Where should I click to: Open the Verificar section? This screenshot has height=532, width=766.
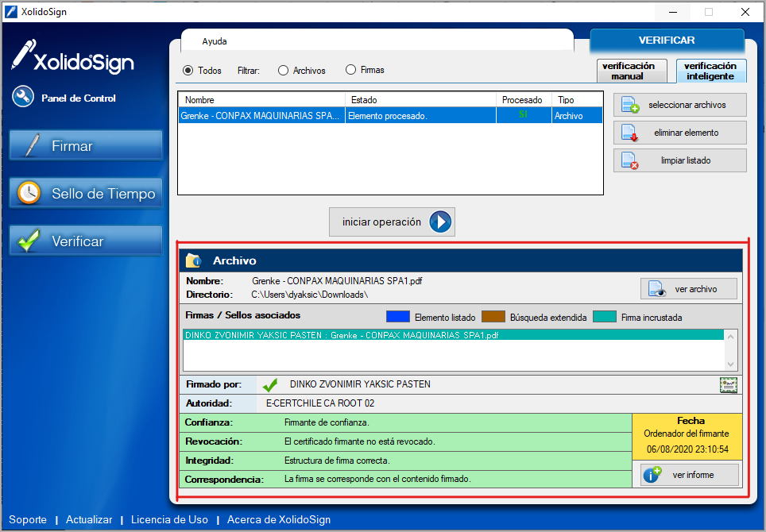86,241
